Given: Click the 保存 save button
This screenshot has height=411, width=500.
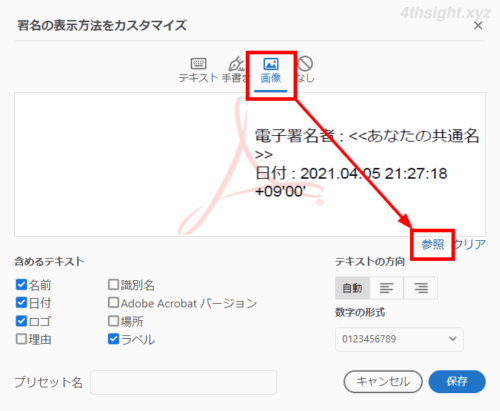Looking at the screenshot, I should pyautogui.click(x=457, y=382).
